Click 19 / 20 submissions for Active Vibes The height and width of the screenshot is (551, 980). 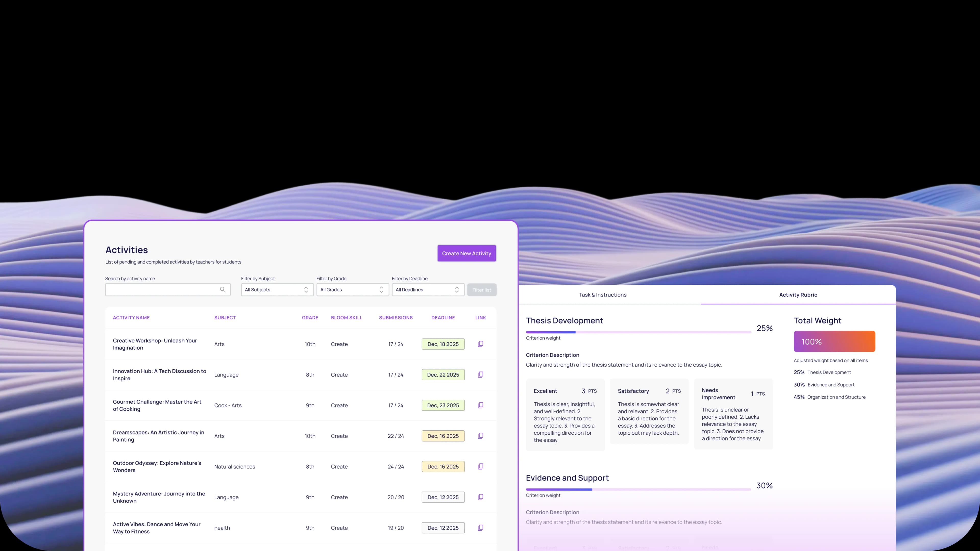(396, 528)
